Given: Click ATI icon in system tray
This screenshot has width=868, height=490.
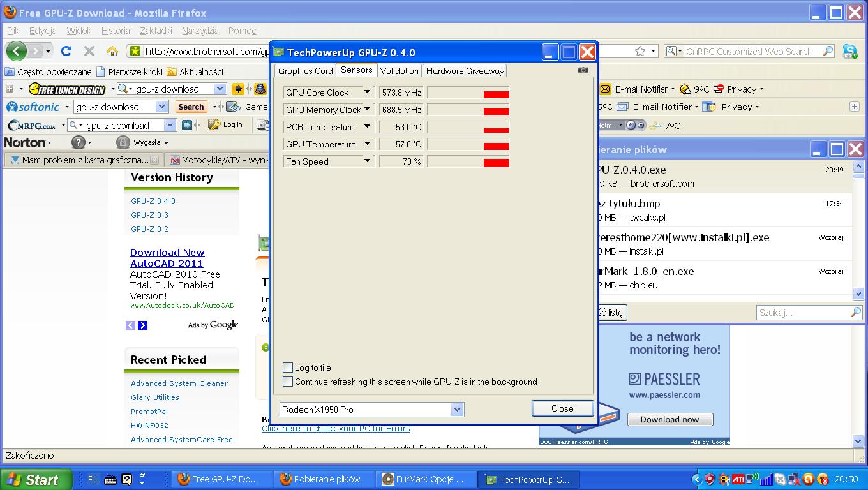Looking at the screenshot, I should click(738, 479).
